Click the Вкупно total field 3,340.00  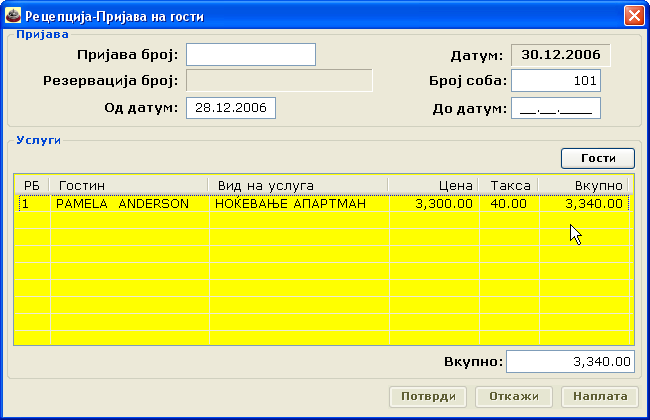pos(570,362)
